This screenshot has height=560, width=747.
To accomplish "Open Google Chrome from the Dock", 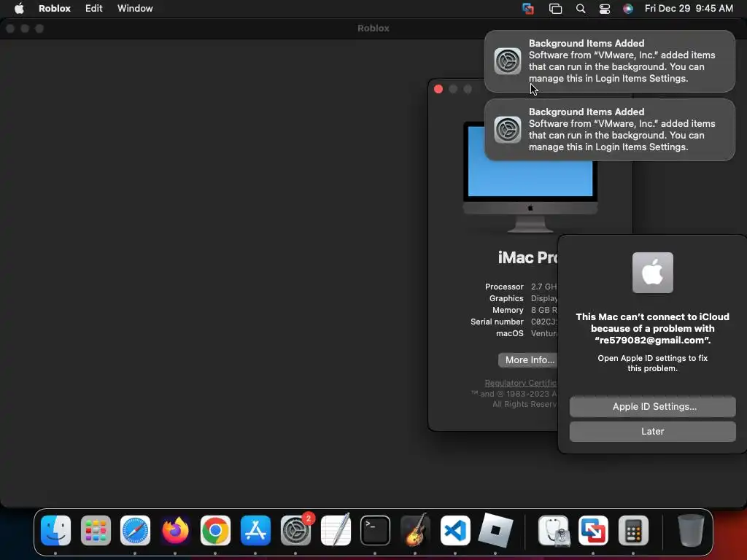I will pyautogui.click(x=215, y=530).
